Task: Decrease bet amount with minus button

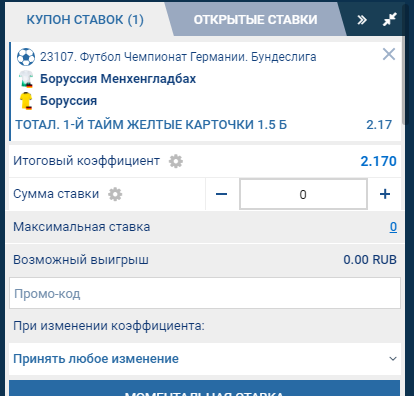Action: 221,194
